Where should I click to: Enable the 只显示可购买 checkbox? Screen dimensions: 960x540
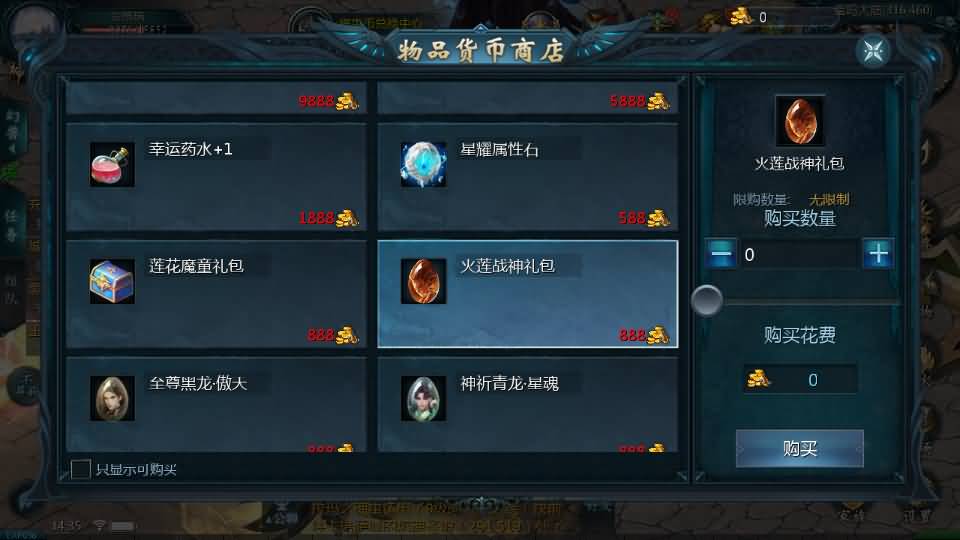click(81, 470)
